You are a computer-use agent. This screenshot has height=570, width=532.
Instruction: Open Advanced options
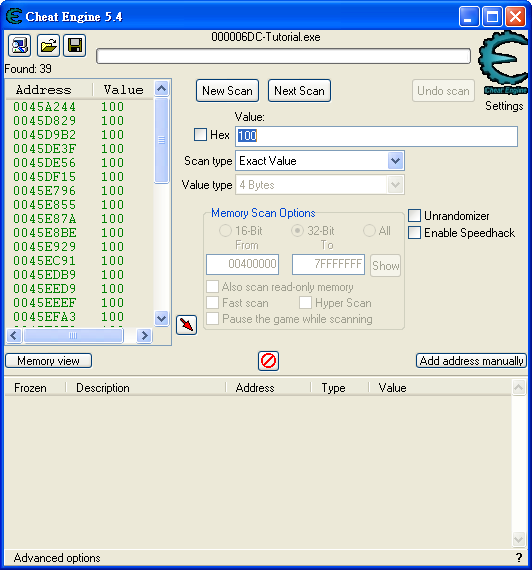(57, 558)
